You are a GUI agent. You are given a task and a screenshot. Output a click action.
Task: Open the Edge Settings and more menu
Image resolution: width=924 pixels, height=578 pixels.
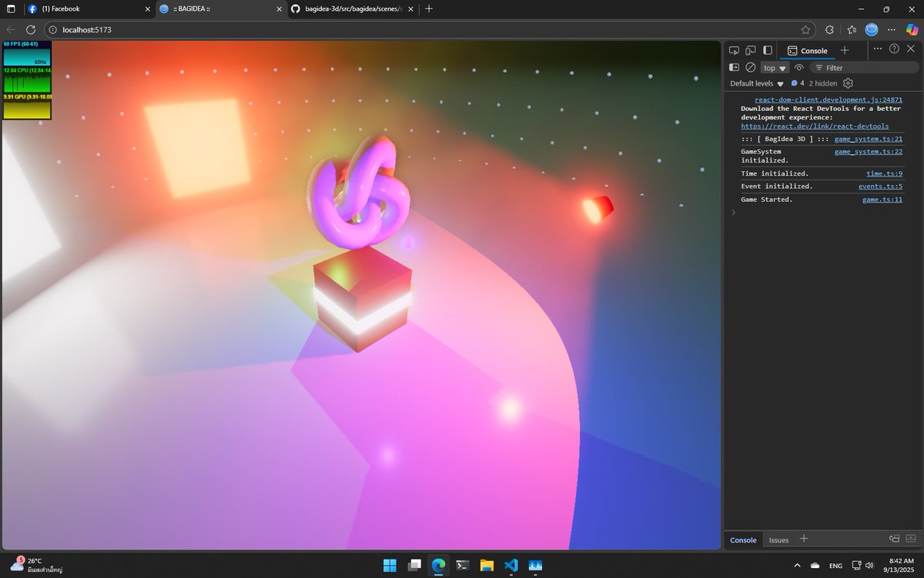(x=892, y=29)
